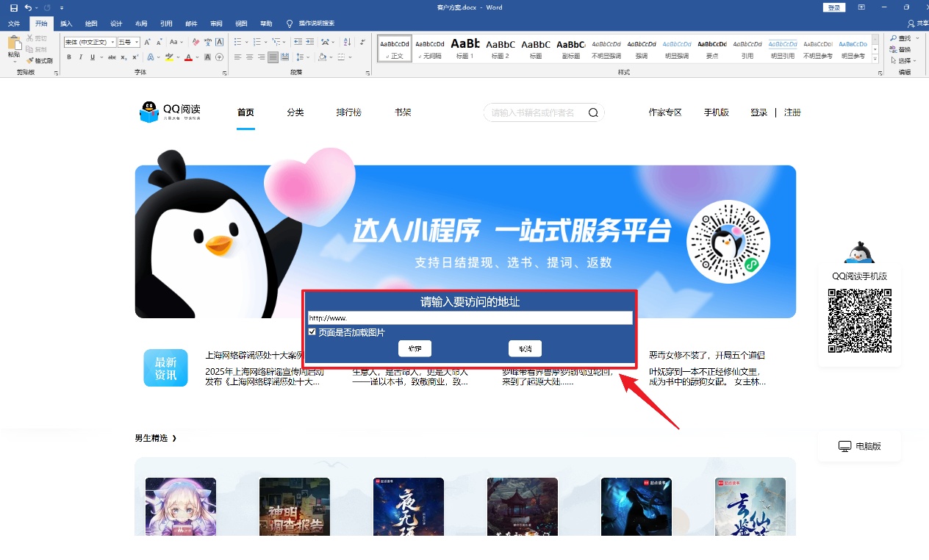Check the 页面是否加载图片 option

(x=312, y=331)
